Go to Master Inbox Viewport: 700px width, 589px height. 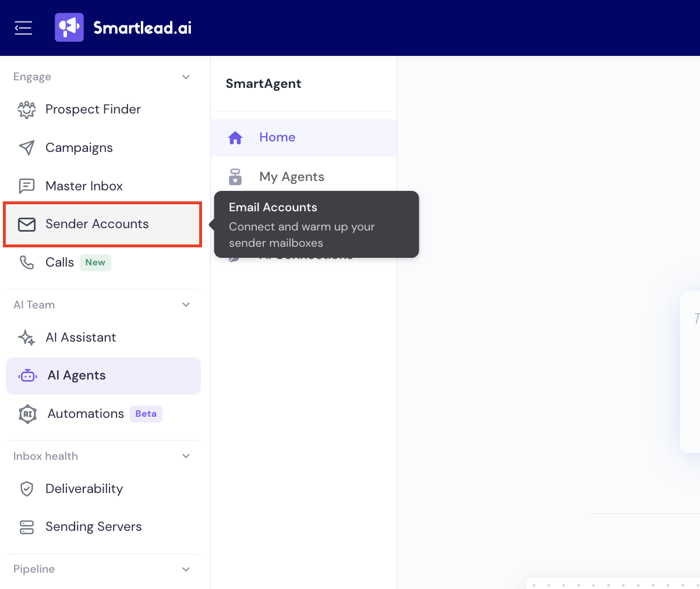(x=103, y=186)
